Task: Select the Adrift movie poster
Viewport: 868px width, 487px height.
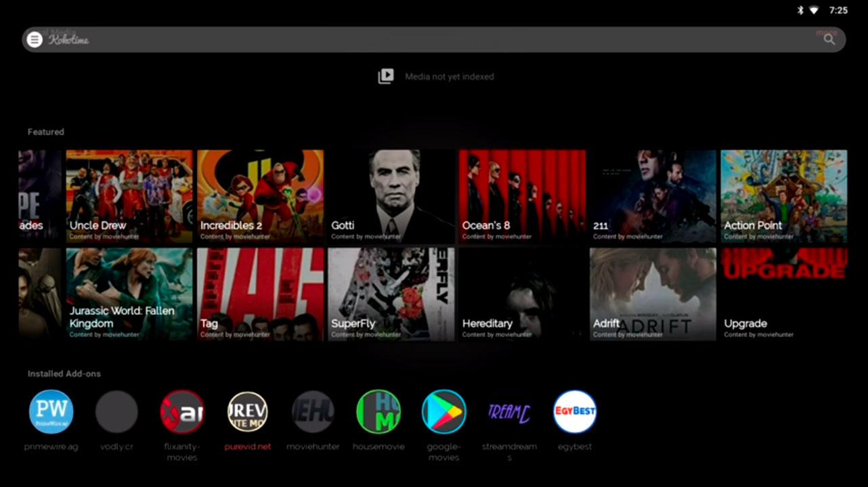Action: coord(653,294)
